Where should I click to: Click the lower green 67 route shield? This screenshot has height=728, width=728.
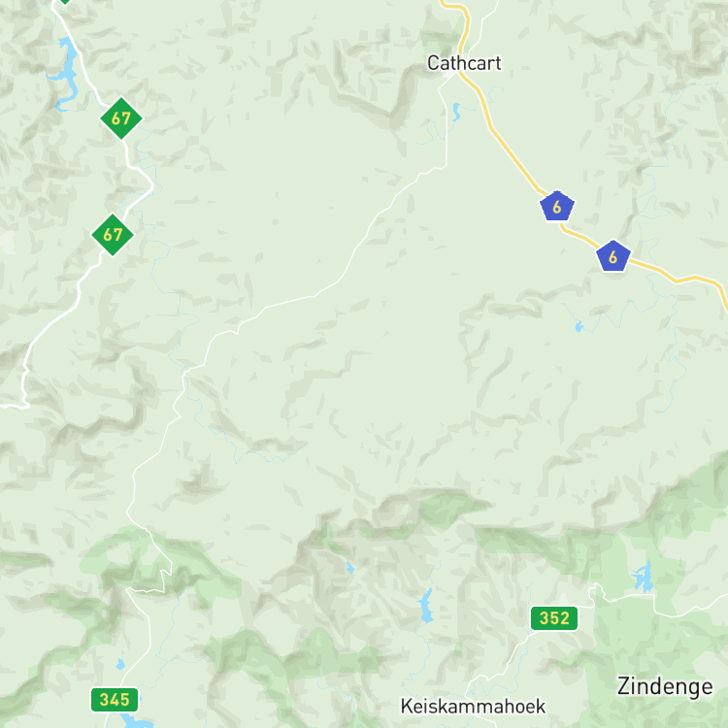(x=113, y=235)
